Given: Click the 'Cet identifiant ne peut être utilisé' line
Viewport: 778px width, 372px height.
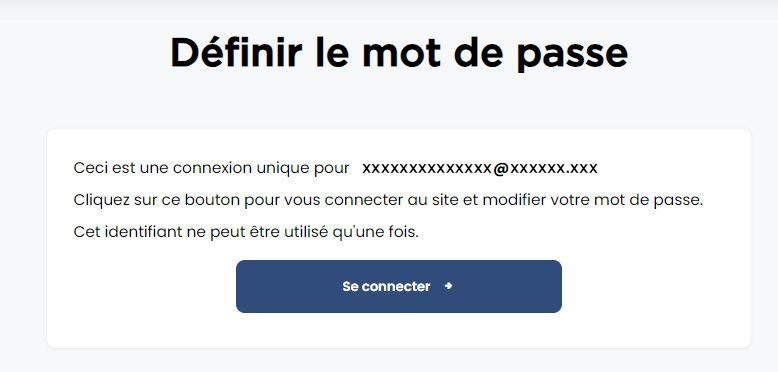Looking at the screenshot, I should click(246, 232).
